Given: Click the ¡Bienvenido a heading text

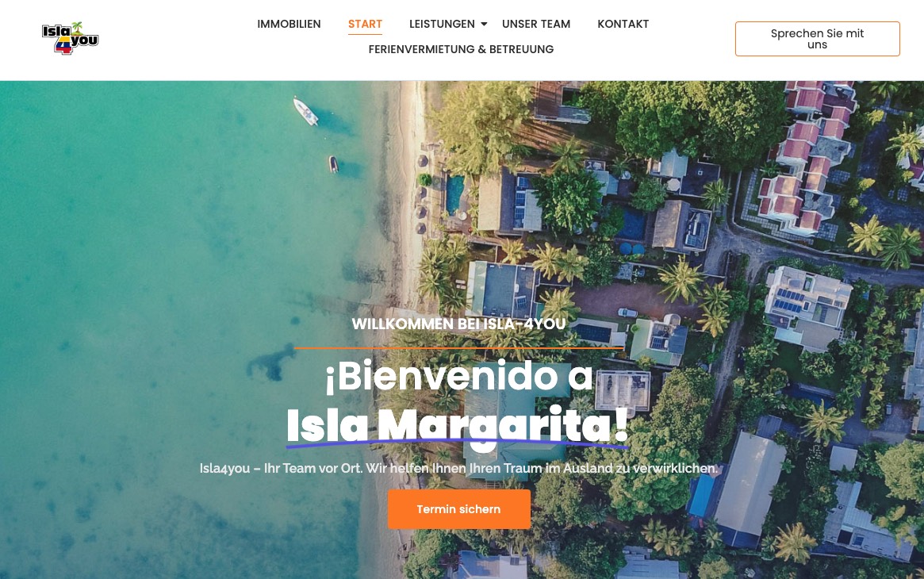Looking at the screenshot, I should pos(459,377).
